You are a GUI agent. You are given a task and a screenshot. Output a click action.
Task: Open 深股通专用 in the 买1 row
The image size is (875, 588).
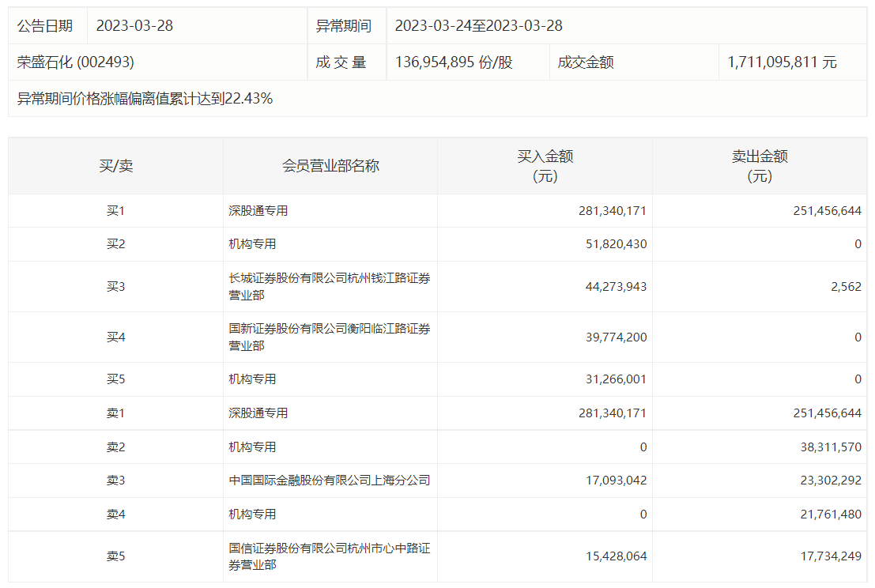click(x=258, y=211)
